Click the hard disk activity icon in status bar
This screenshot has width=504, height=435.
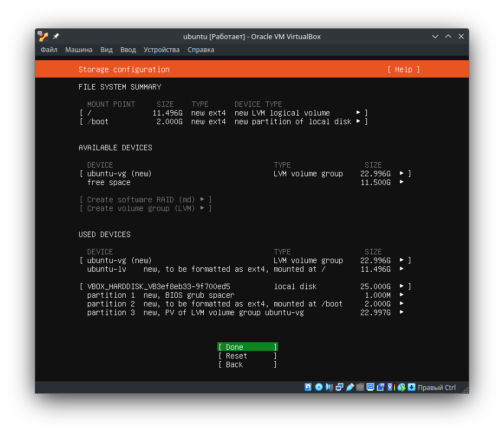[x=308, y=387]
